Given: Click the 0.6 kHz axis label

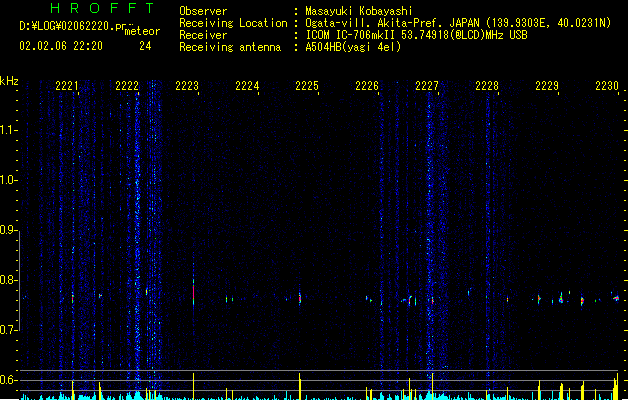Looking at the screenshot, I should pos(8,380).
